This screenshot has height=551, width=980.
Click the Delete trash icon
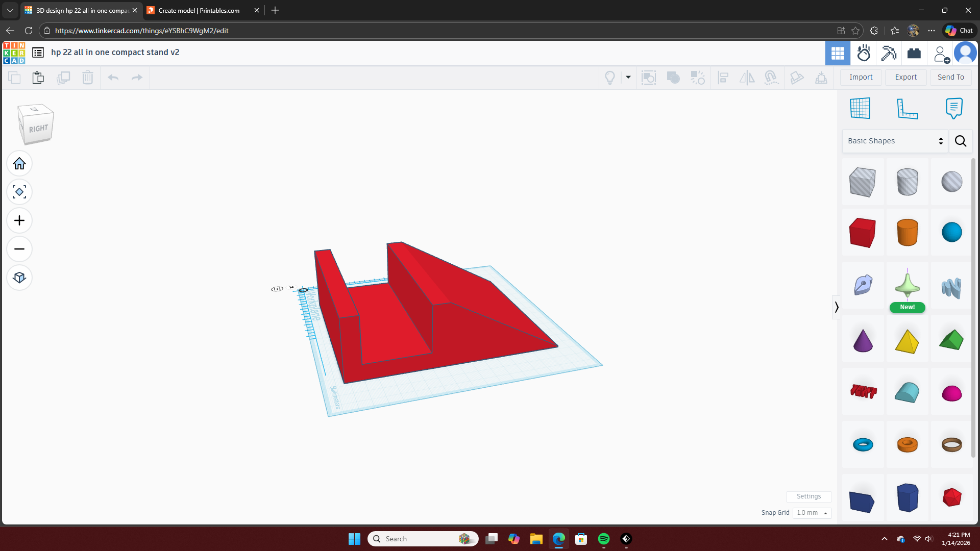(x=88, y=78)
